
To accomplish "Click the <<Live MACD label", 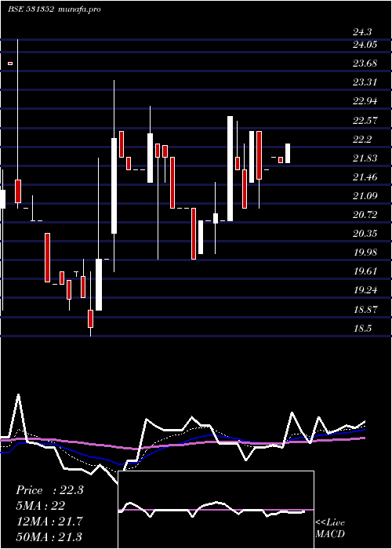I will point(330,528).
